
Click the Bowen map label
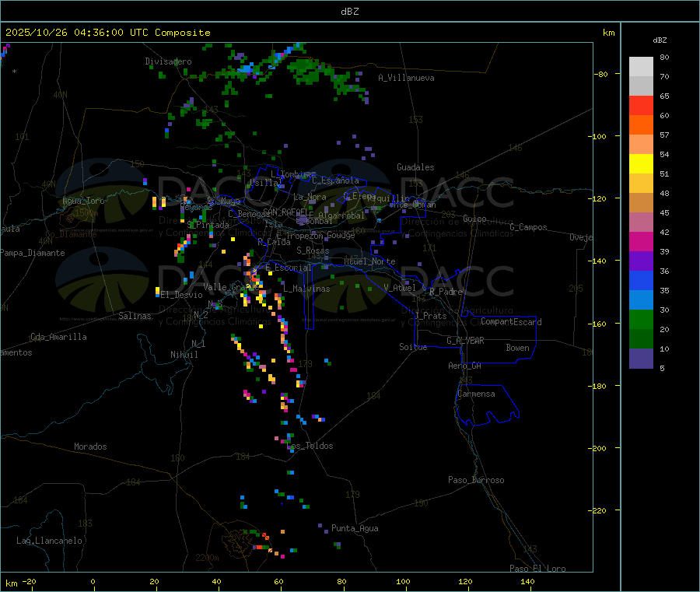click(517, 348)
